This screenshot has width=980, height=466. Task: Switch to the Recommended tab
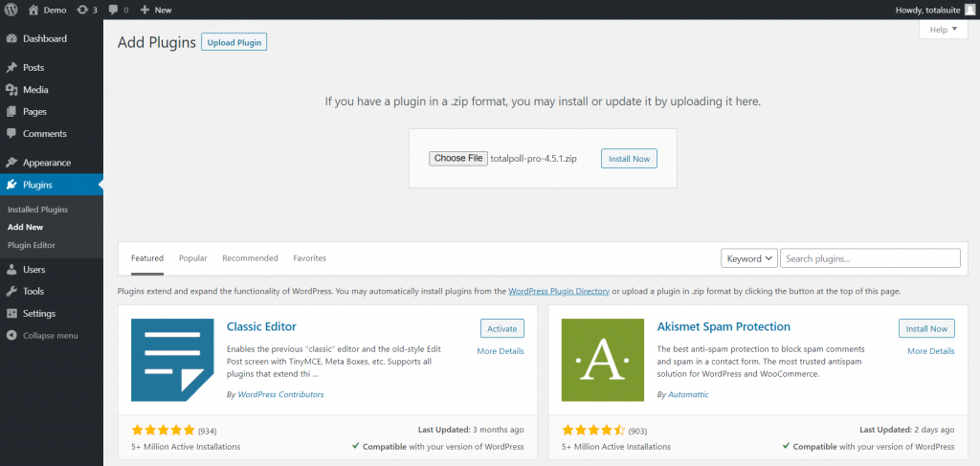(x=250, y=258)
